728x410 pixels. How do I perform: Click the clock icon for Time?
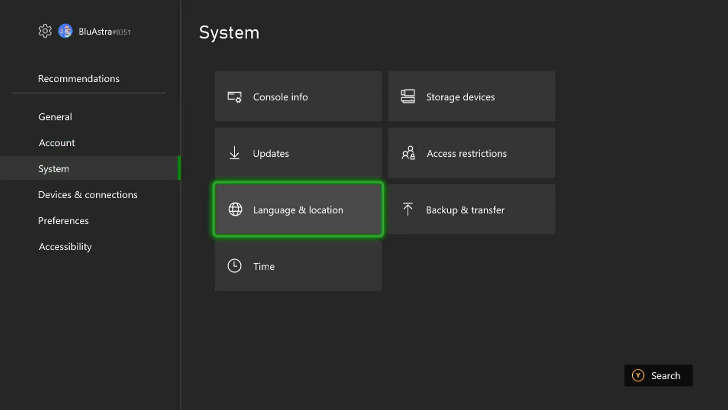pyautogui.click(x=235, y=266)
